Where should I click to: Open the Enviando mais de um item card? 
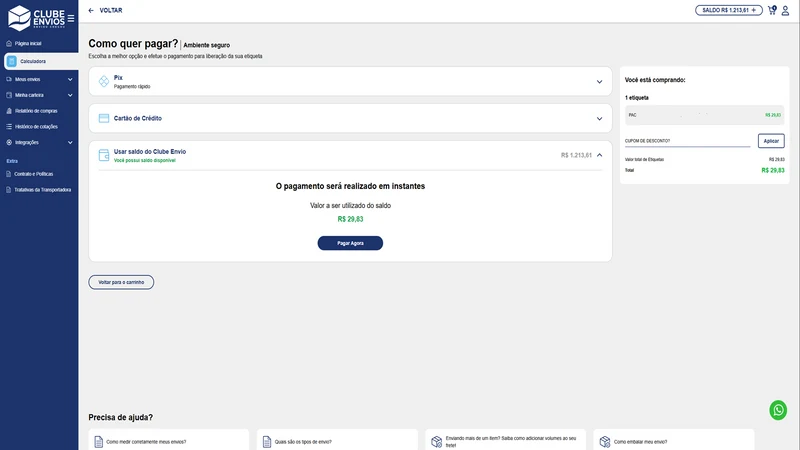[505, 440]
